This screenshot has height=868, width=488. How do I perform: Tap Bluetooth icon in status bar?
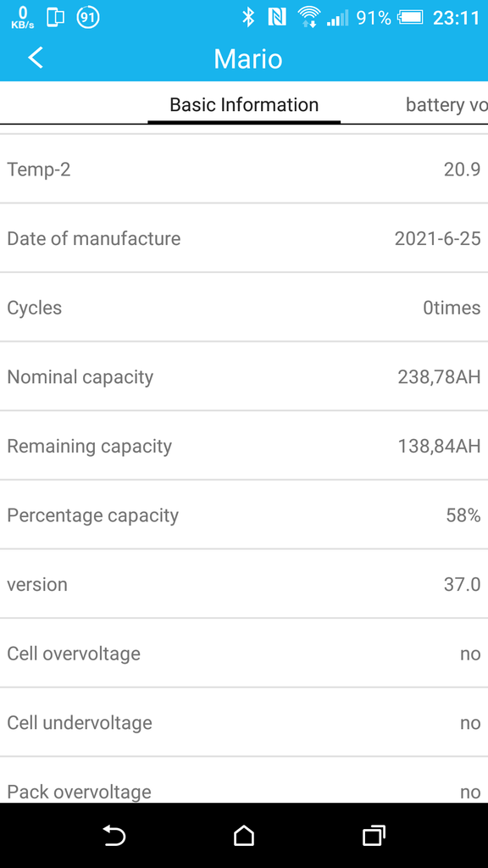(248, 18)
